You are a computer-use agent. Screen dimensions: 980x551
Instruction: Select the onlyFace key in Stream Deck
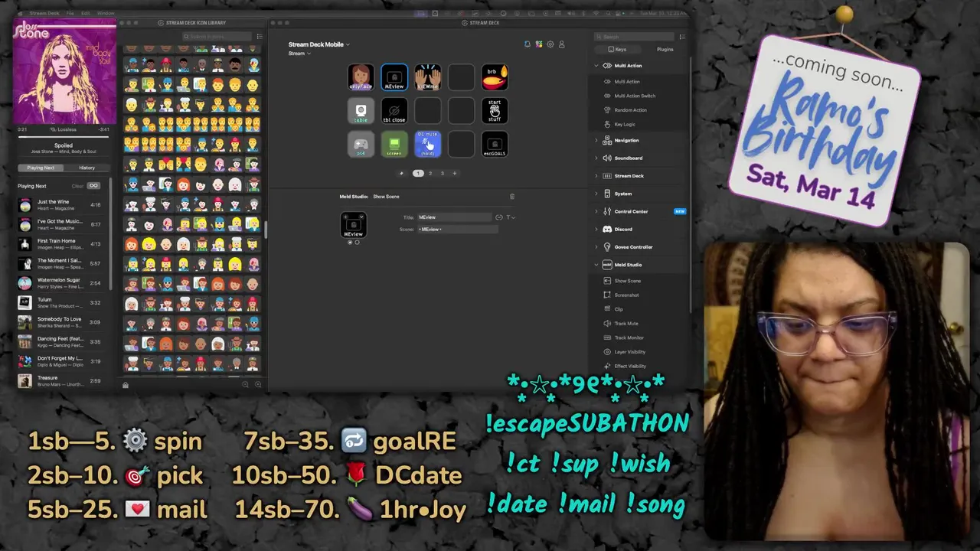361,77
